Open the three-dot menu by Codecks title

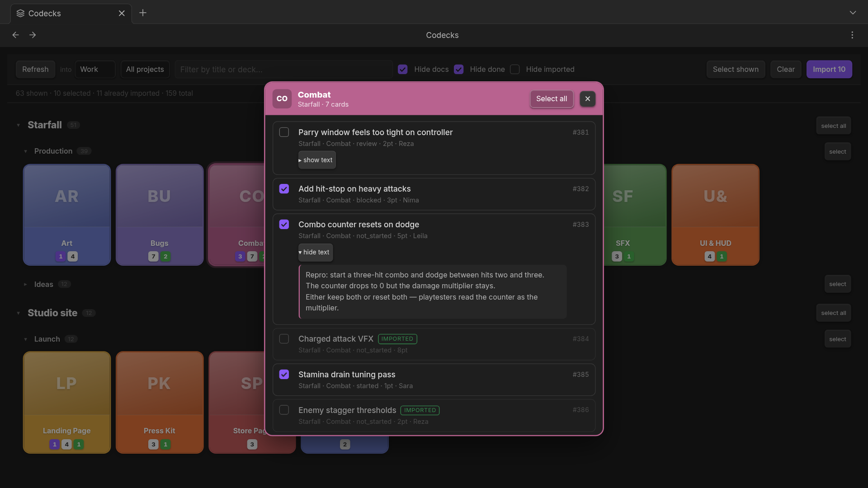(852, 35)
